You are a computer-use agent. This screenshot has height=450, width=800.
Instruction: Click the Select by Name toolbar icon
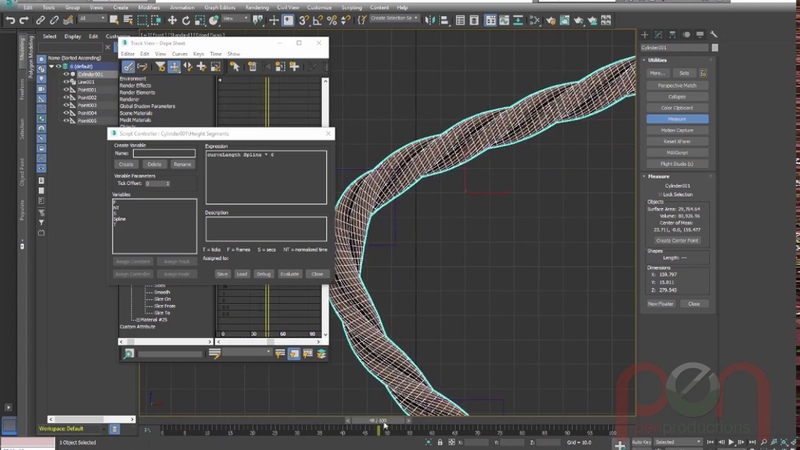click(128, 20)
